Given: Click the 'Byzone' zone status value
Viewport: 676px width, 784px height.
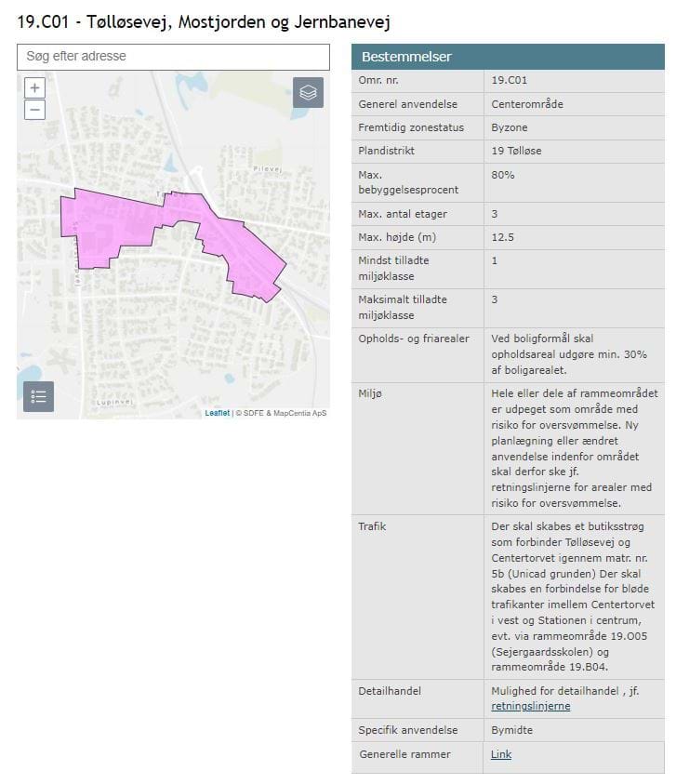Looking at the screenshot, I should tap(510, 127).
